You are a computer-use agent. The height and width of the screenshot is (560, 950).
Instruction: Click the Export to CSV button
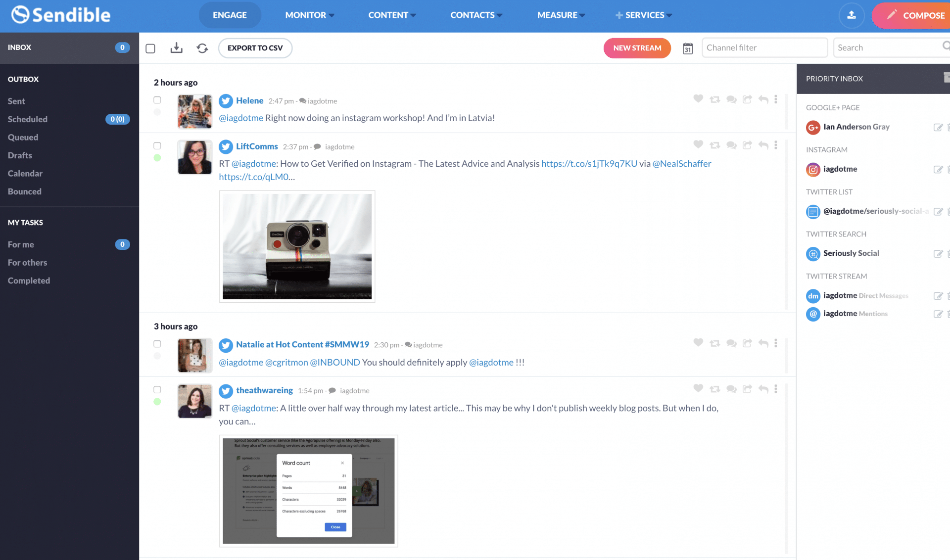255,47
